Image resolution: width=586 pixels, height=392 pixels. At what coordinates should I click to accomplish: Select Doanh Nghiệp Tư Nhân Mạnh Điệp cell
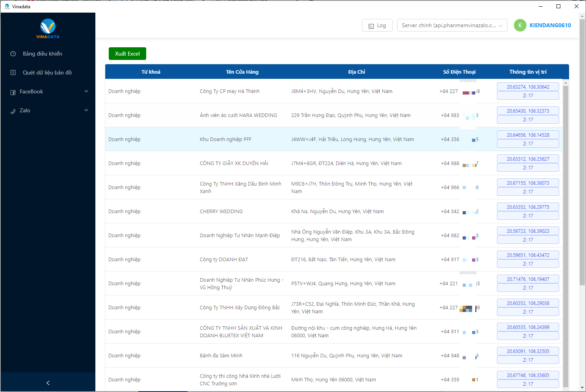240,235
